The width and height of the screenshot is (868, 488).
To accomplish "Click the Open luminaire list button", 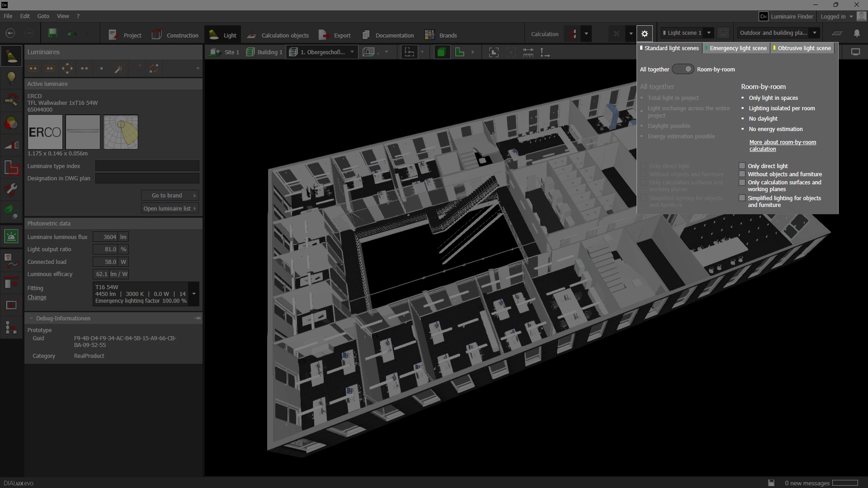I will (170, 208).
